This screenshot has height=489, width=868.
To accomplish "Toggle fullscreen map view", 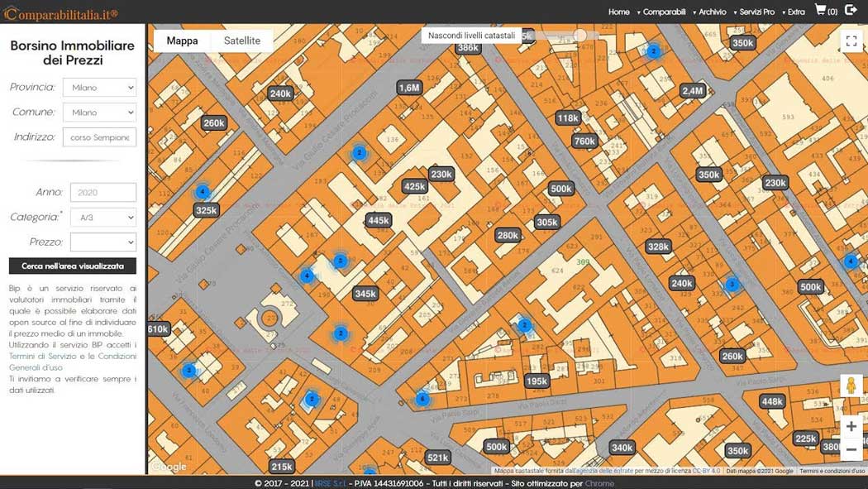I will [x=851, y=41].
